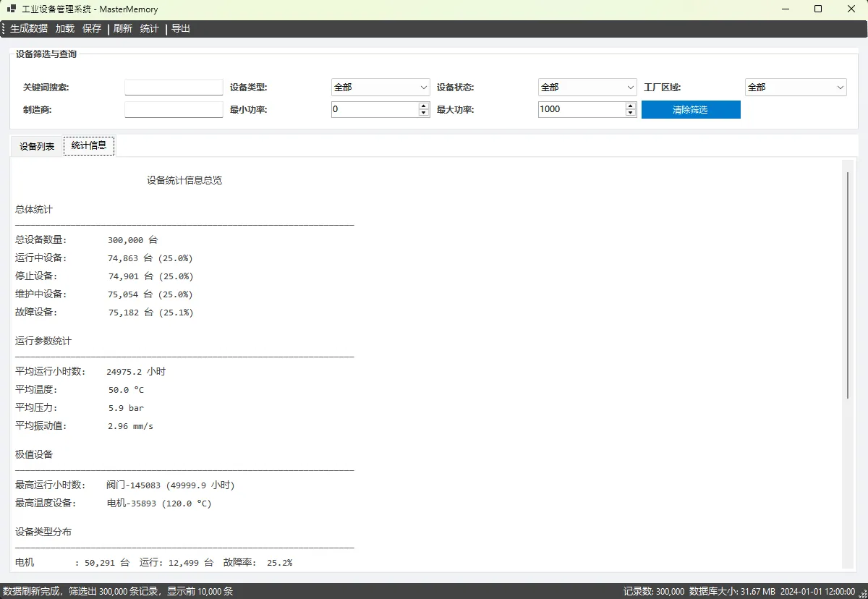Click 刷新 to refresh data
The height and width of the screenshot is (599, 868).
click(x=123, y=29)
